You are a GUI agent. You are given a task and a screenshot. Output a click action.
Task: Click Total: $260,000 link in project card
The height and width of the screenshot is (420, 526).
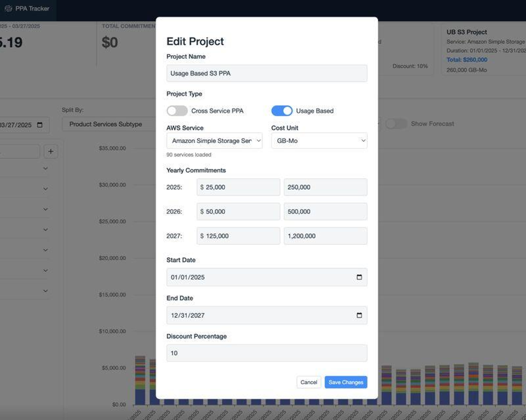[x=467, y=60]
